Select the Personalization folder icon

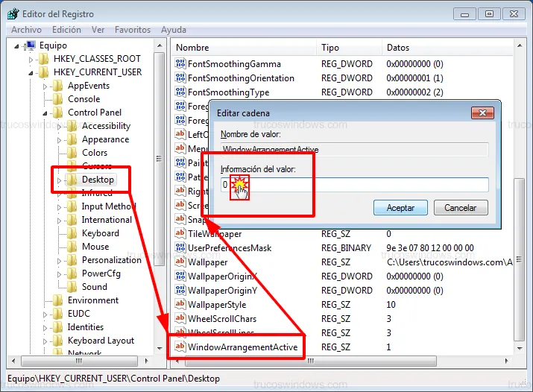72,260
